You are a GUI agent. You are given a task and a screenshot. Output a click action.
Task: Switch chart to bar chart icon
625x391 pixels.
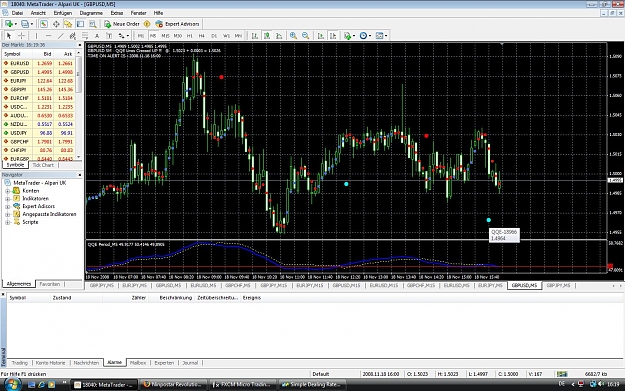coord(254,36)
